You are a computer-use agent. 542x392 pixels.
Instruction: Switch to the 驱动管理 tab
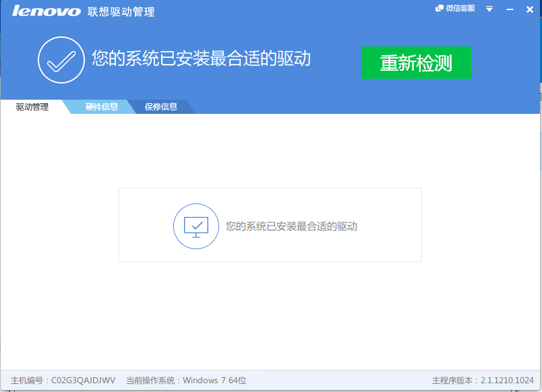tap(32, 107)
